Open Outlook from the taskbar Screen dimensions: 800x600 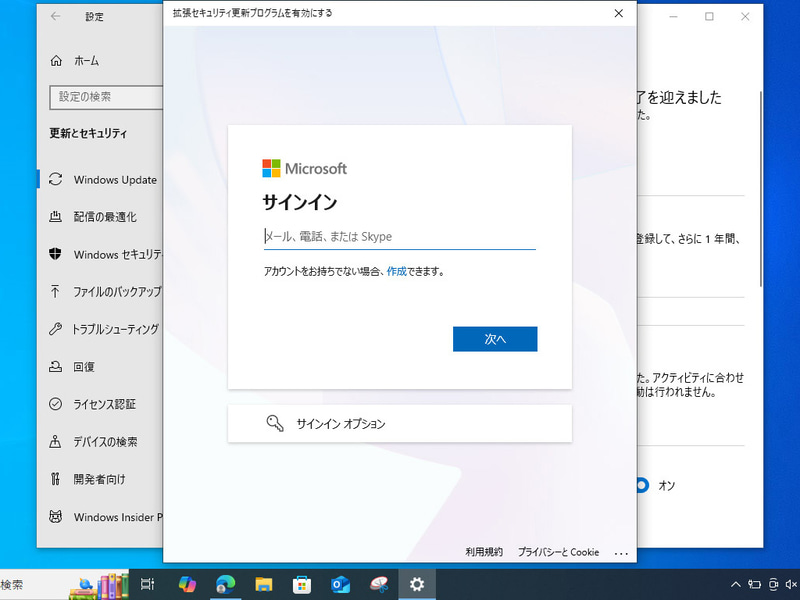(x=340, y=584)
